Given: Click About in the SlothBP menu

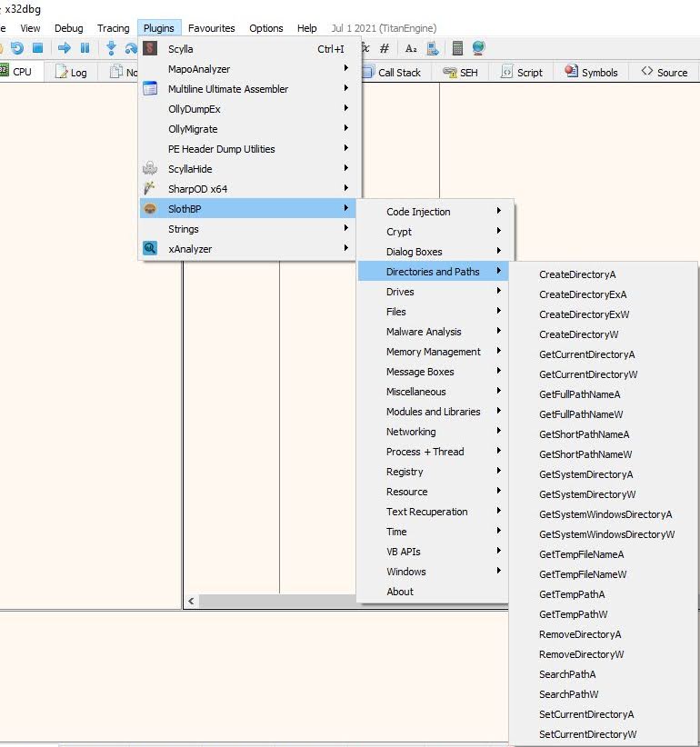Looking at the screenshot, I should click(433, 592).
